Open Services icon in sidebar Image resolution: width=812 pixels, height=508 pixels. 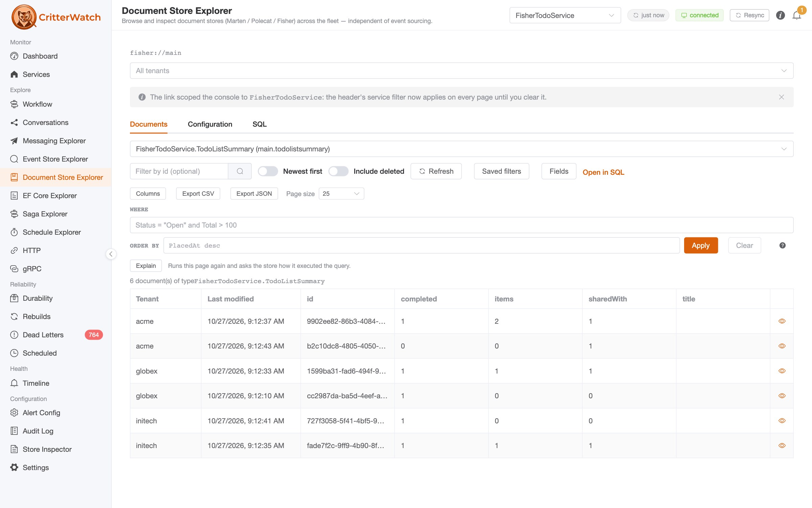coord(14,74)
